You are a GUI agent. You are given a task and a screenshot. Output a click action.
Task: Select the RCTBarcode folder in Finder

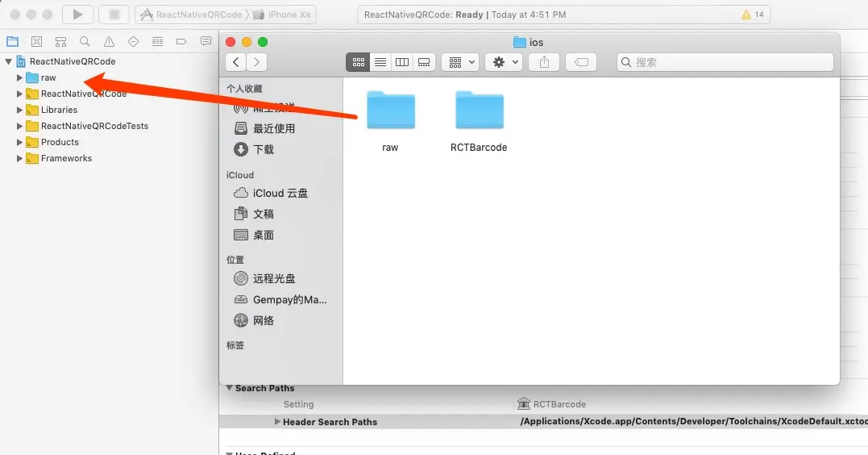[479, 122]
